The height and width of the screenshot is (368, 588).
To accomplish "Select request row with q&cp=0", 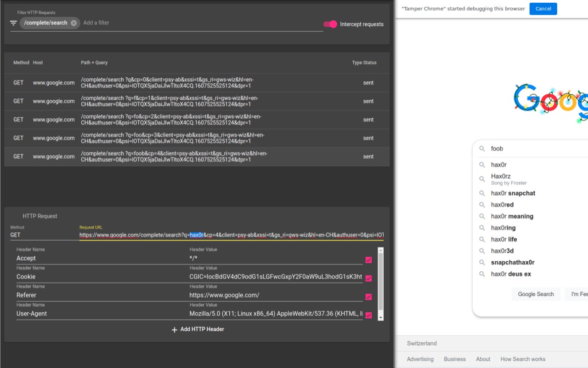I will pyautogui.click(x=197, y=83).
